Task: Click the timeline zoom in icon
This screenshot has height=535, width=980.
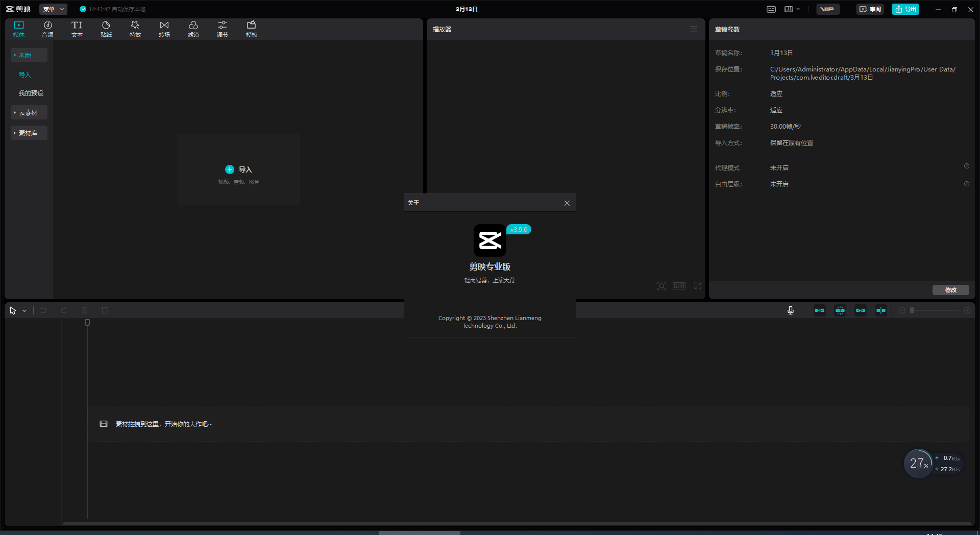Action: tap(967, 310)
